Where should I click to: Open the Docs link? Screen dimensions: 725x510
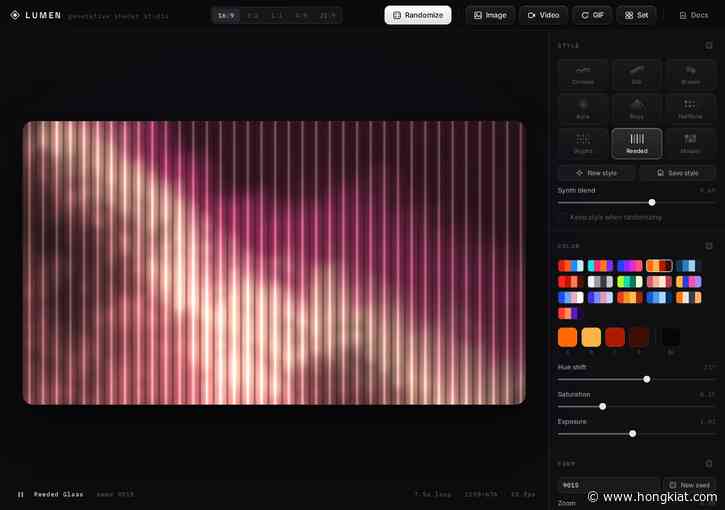click(694, 15)
